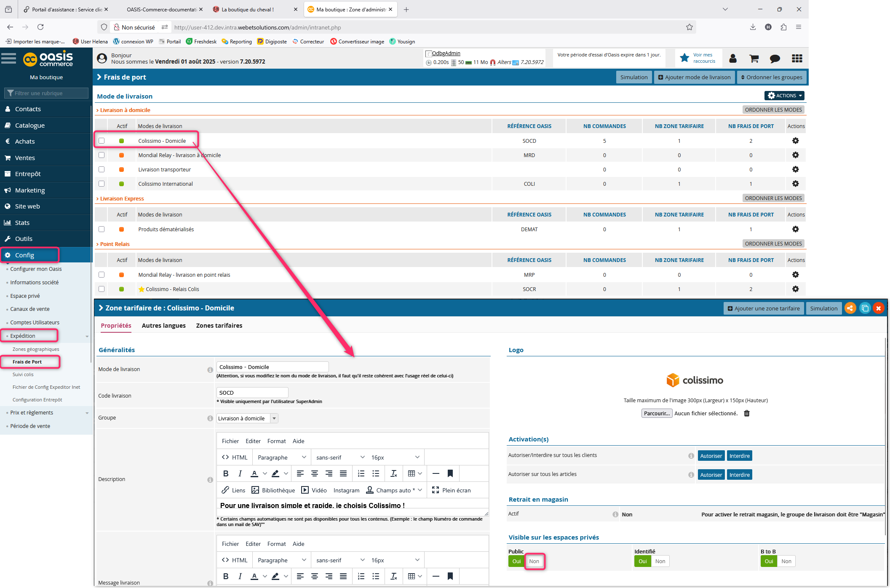This screenshot has width=890, height=588.
Task: Click Ajouter mode de livraison button
Action: (694, 77)
